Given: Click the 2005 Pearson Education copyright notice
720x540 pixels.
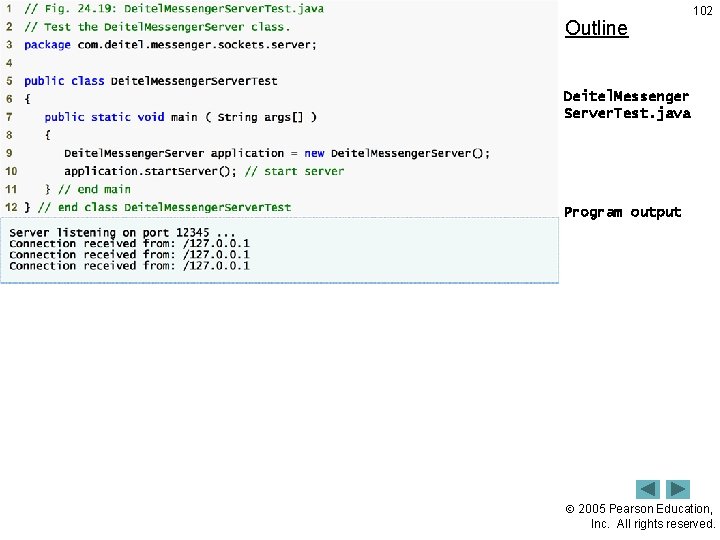Looking at the screenshot, I should click(640, 516).
